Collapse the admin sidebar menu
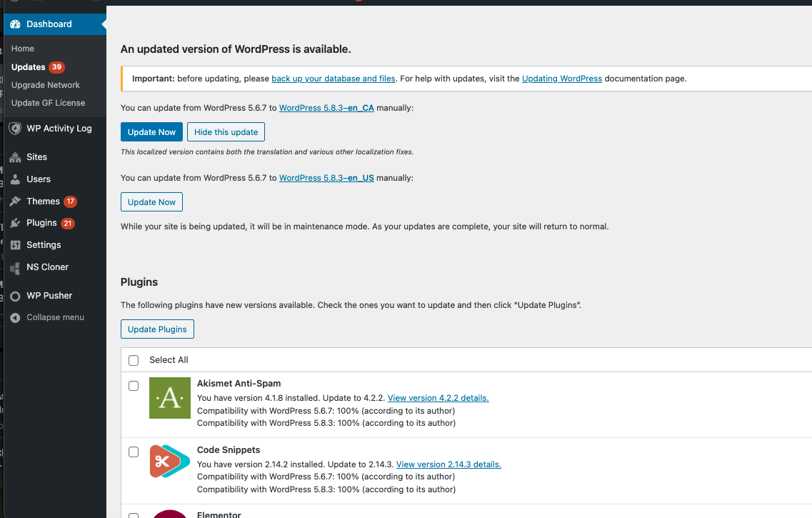 tap(55, 317)
